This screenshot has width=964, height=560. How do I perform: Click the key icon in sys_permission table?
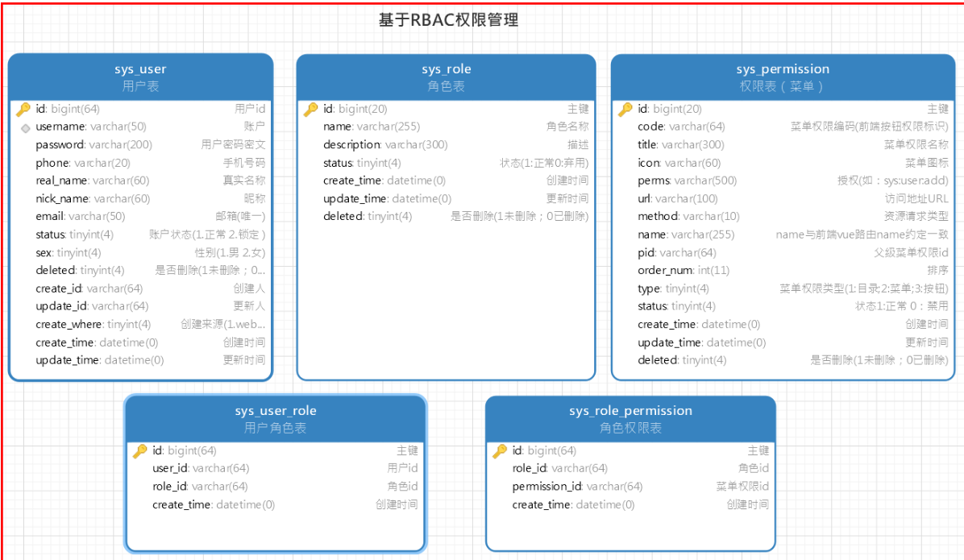(x=625, y=110)
